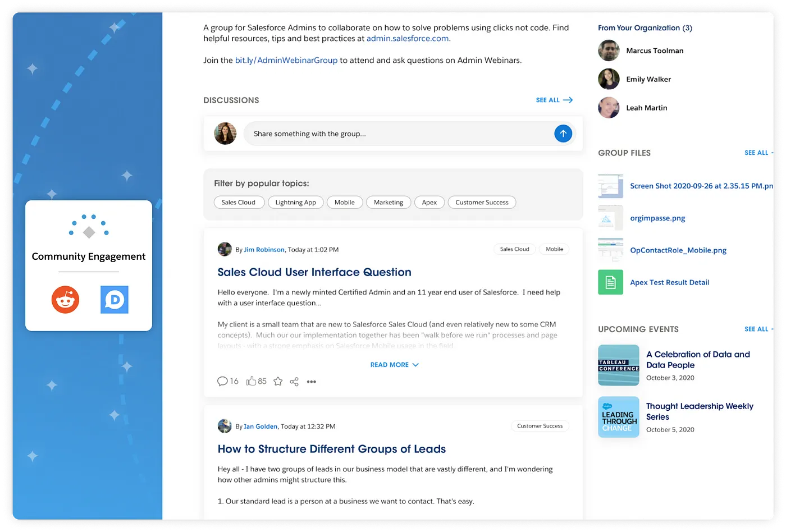786x532 pixels.
Task: Open Jim Robinson's profile link
Action: pyautogui.click(x=264, y=250)
